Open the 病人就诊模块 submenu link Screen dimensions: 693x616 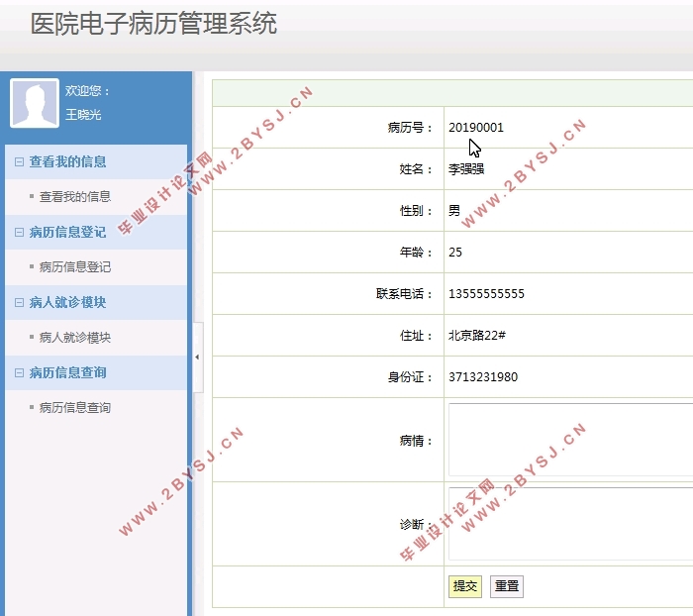75,338
